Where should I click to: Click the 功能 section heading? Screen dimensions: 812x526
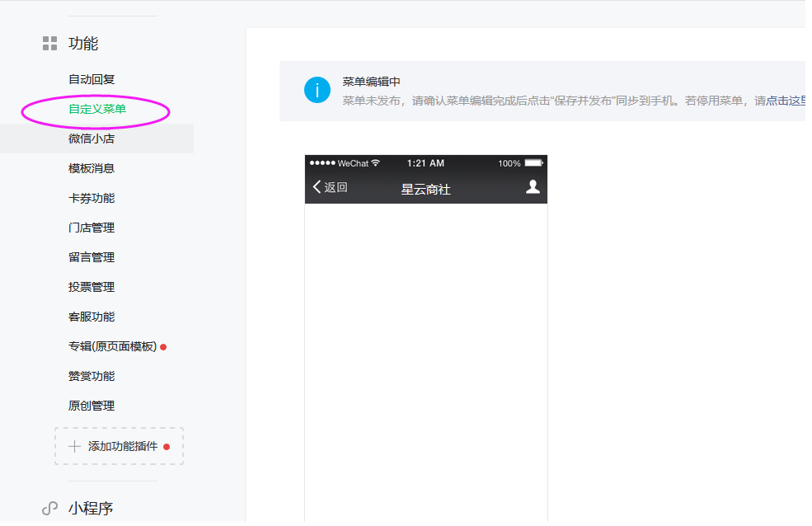point(83,44)
